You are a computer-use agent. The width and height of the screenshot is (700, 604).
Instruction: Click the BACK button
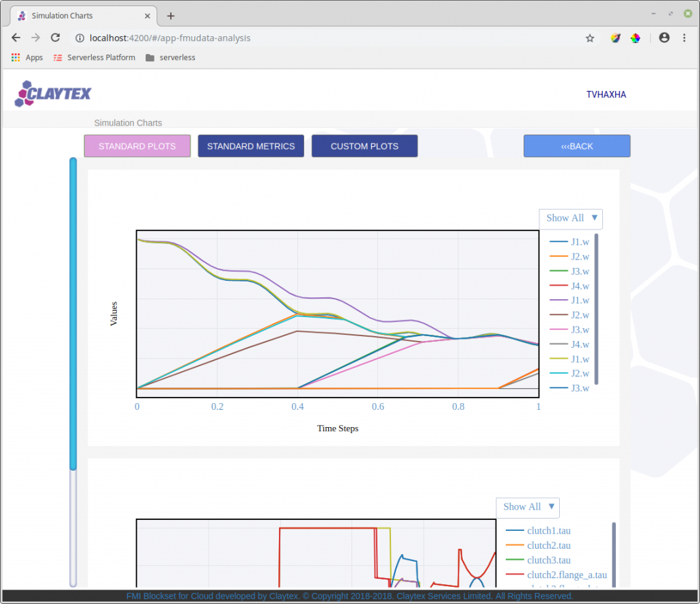pyautogui.click(x=577, y=146)
